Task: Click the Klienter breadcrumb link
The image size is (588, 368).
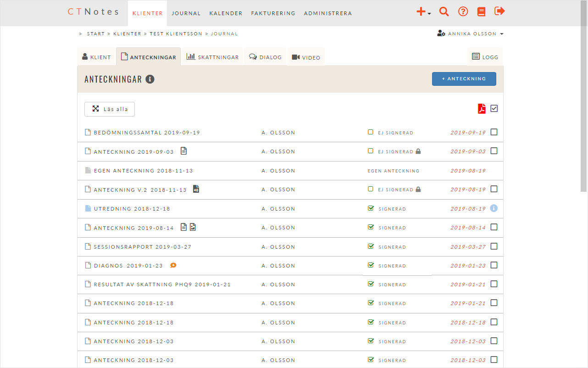Action: tap(127, 33)
